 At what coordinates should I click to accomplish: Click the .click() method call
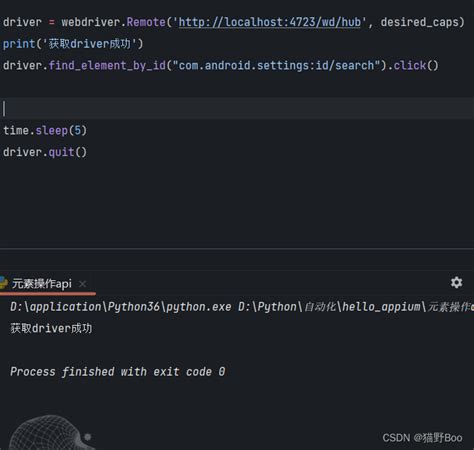coord(413,65)
